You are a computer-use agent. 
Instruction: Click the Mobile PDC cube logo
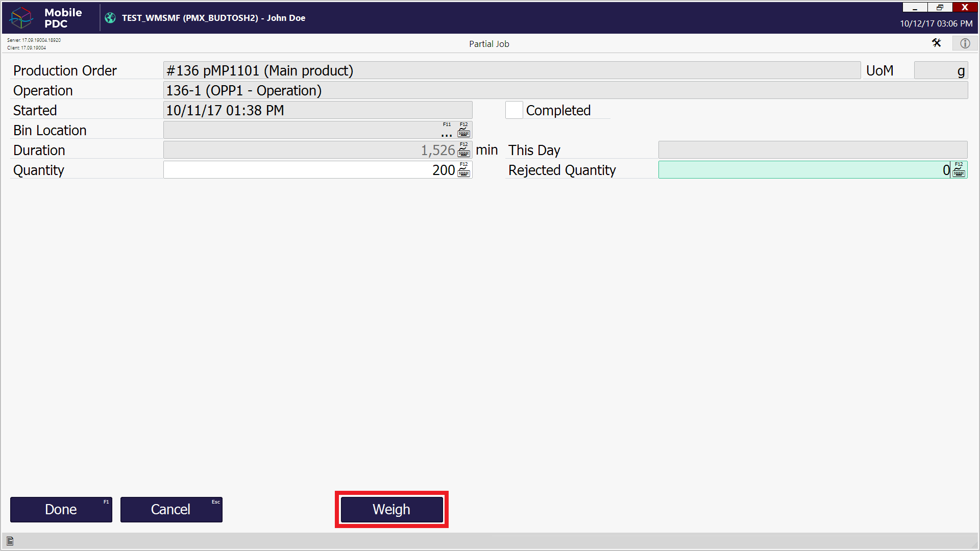pyautogui.click(x=21, y=18)
